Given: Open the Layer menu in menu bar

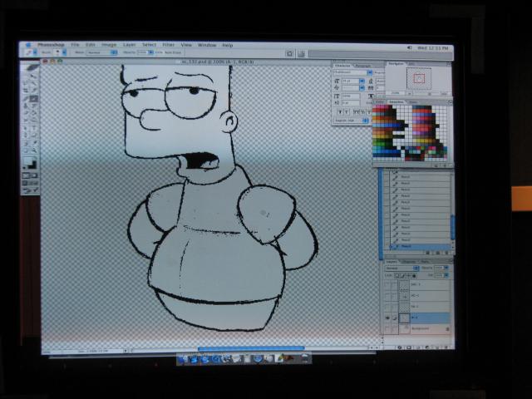Looking at the screenshot, I should coord(129,45).
